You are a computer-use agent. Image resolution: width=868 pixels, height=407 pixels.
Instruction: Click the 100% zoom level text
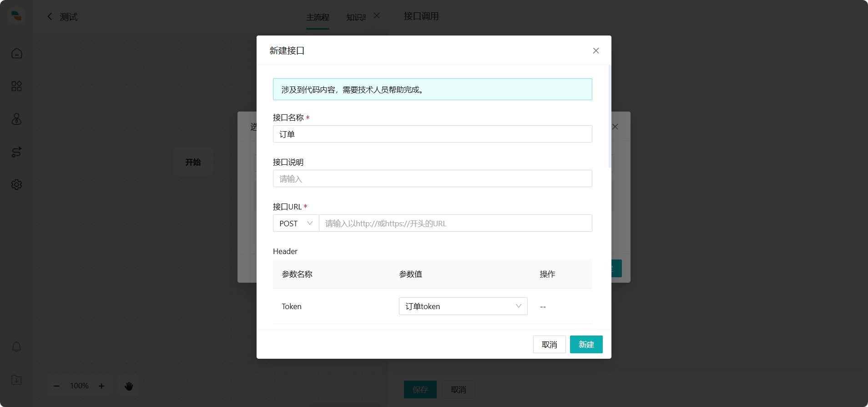[79, 386]
